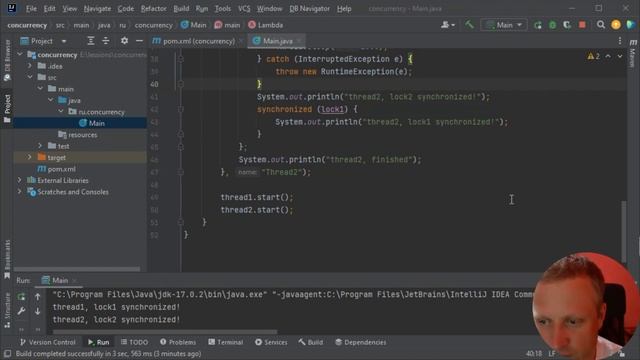Click the wrench icon in Run panel
The height and width of the screenshot is (360, 640).
pos(21,311)
